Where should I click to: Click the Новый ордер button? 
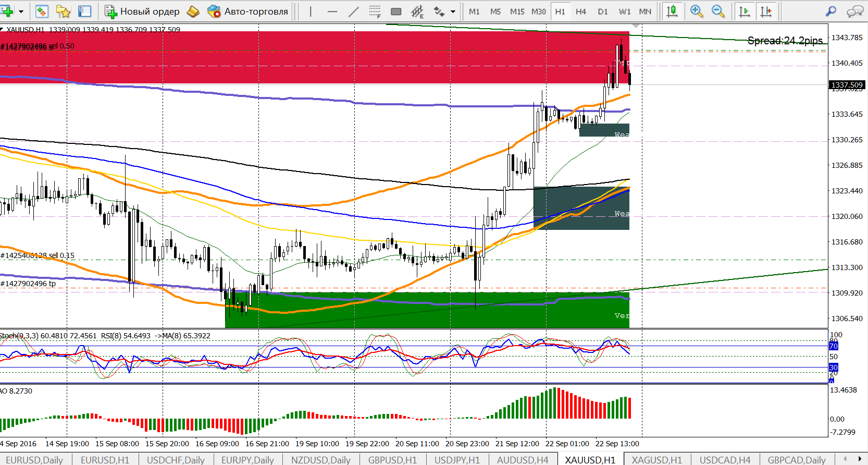[x=142, y=11]
